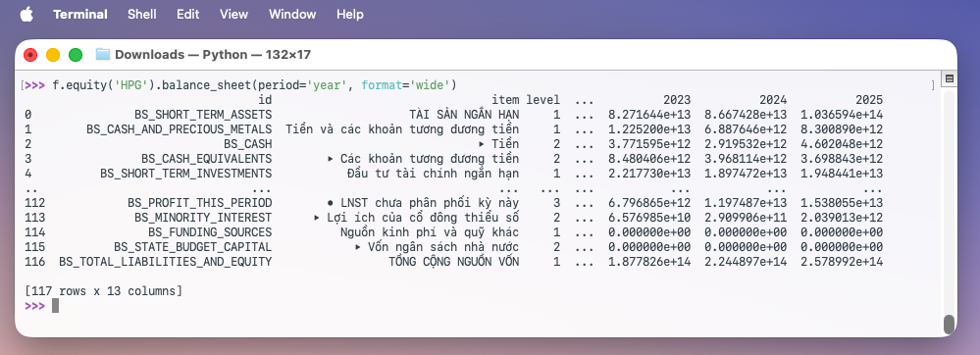Click 2023 value 8.480406e+12
980x355 pixels.
[x=649, y=159]
